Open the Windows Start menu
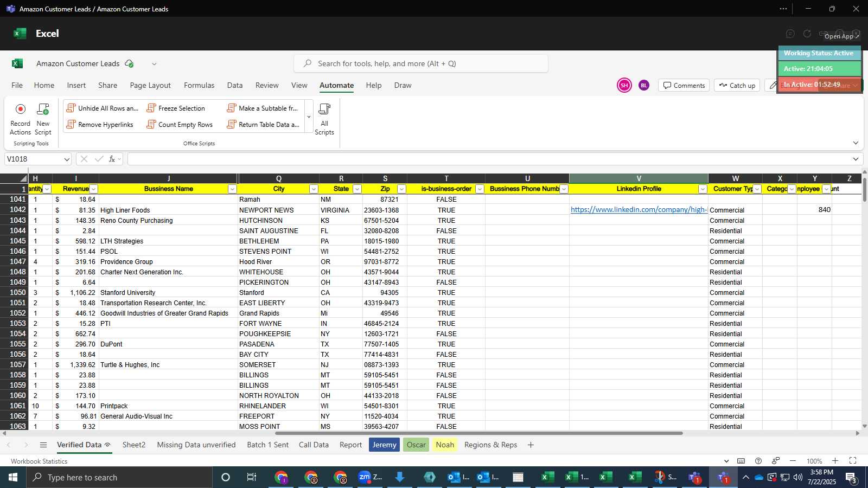868x488 pixels. tap(13, 477)
